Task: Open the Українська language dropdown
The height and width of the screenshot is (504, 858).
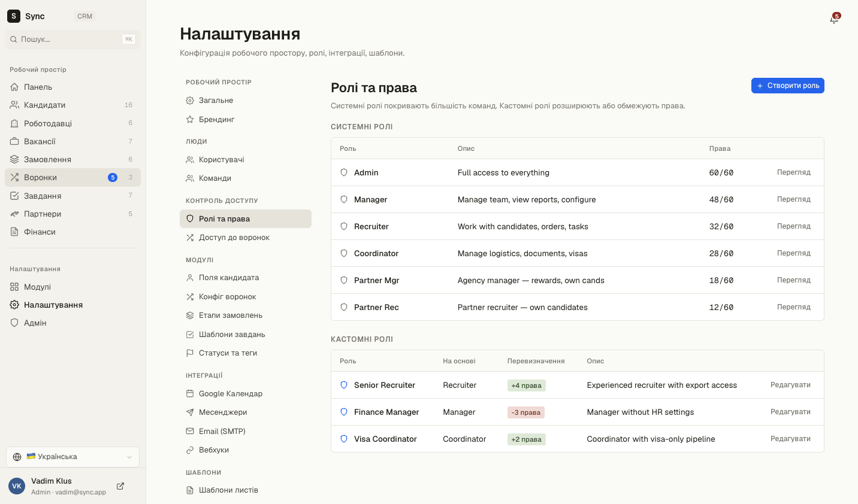Action: pos(73,457)
